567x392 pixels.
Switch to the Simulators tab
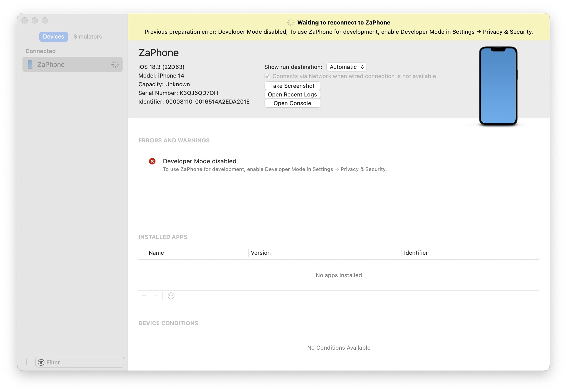click(88, 36)
